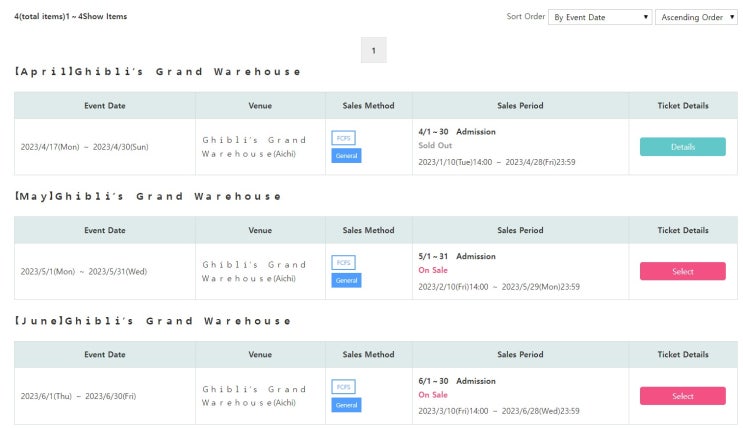The height and width of the screenshot is (428, 743).
Task: Click On Sale status in the June row
Action: tap(433, 395)
